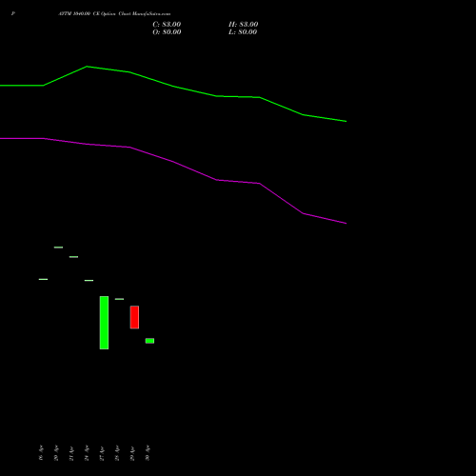Click the "24 Apr" date axis label

87,453
